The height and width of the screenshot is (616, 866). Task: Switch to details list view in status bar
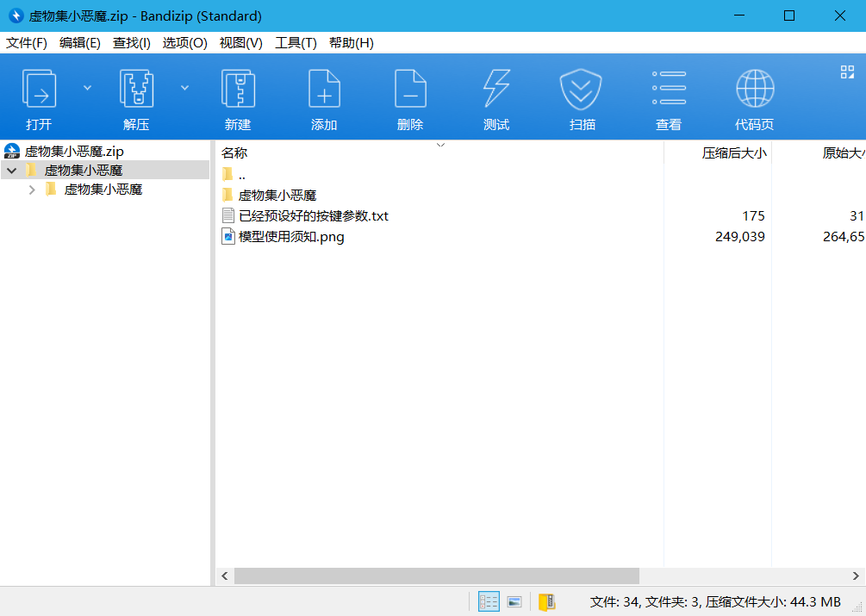coord(489,601)
